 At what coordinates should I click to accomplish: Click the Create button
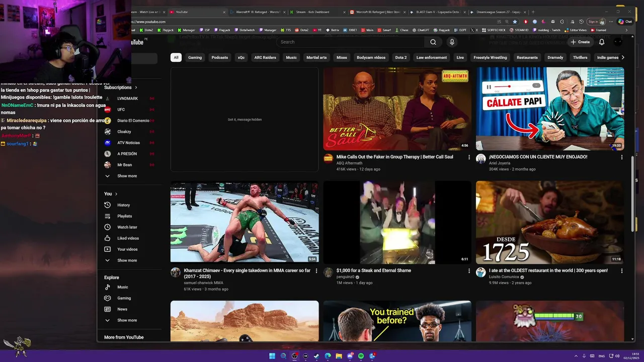(580, 42)
